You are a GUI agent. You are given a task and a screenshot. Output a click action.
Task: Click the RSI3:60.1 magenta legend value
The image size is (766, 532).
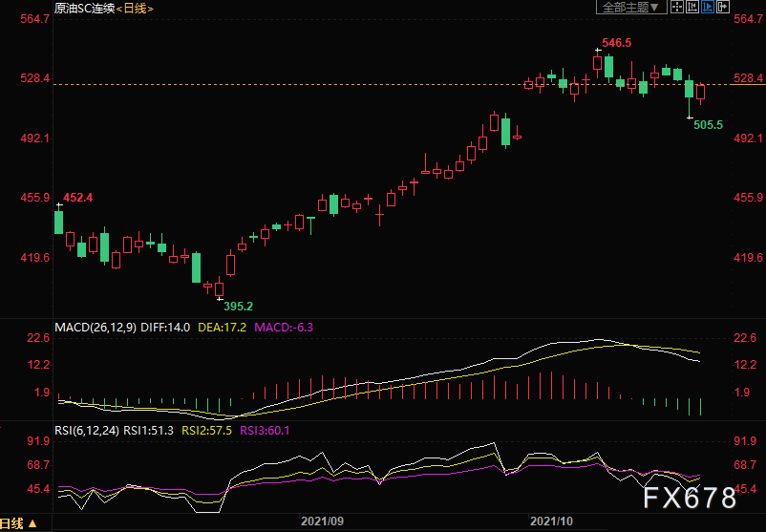tap(265, 431)
